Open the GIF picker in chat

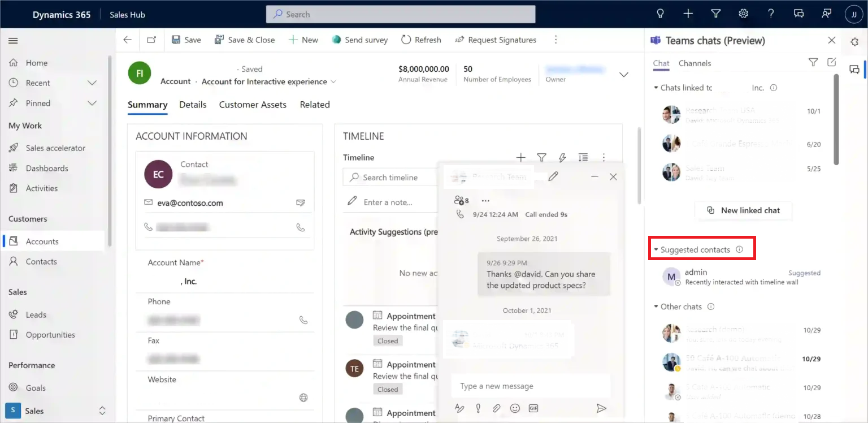(x=533, y=408)
